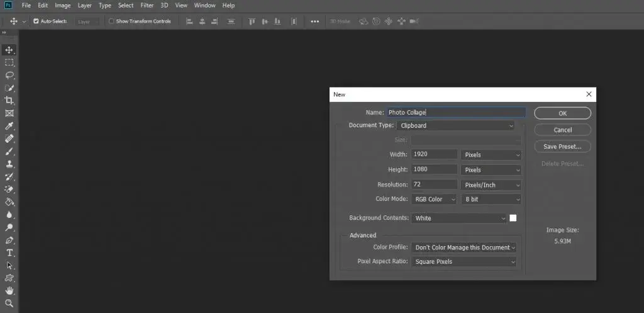Open the Image menu

pyautogui.click(x=63, y=5)
